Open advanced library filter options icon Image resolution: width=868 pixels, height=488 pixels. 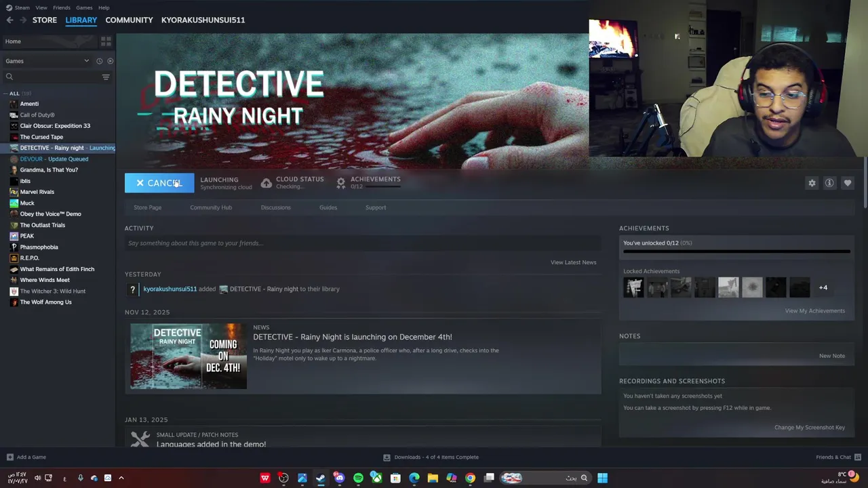click(106, 77)
